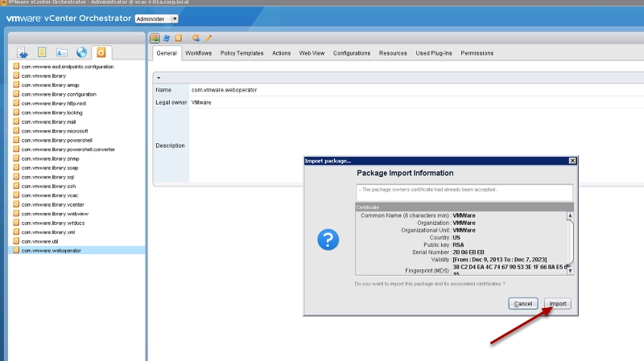Open the ID card sidebar view tab
644x361 pixels.
[62, 52]
